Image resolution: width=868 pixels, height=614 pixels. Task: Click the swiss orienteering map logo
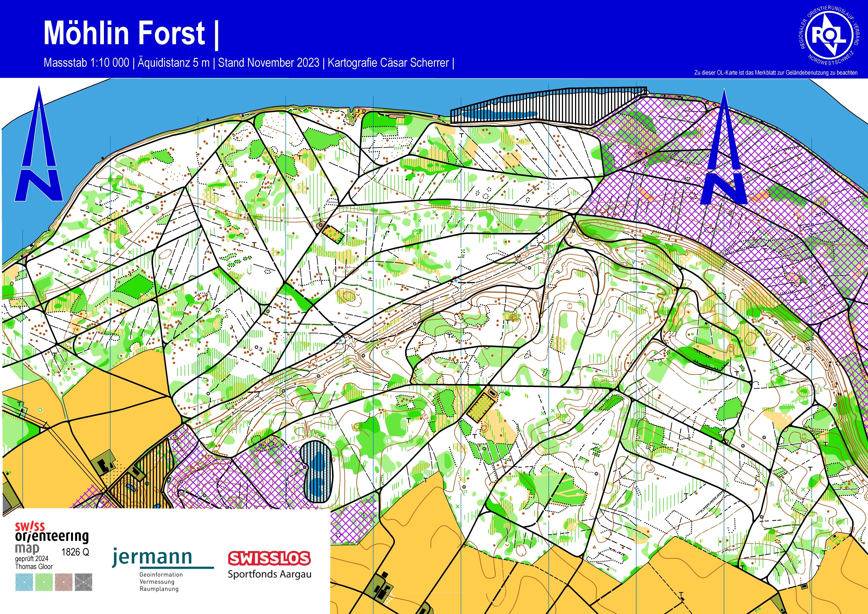click(x=52, y=537)
